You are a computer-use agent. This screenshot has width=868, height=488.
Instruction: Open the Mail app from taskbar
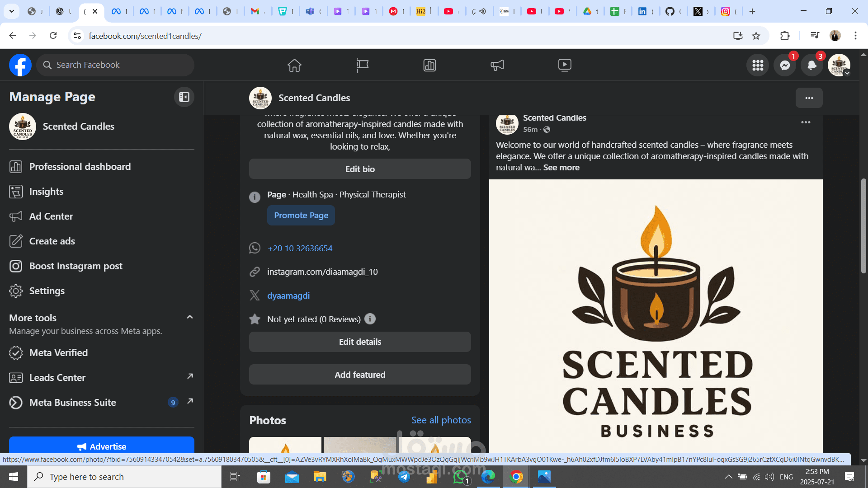pos(292,477)
